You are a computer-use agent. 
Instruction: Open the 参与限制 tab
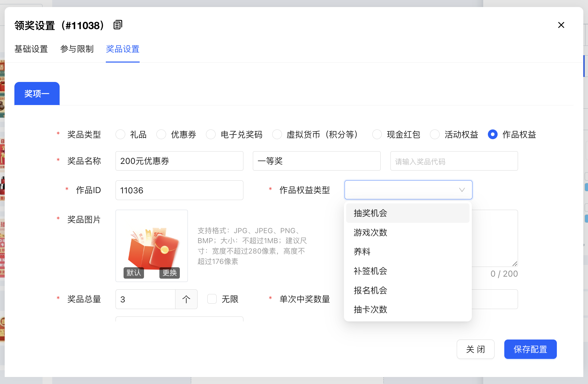coord(77,49)
